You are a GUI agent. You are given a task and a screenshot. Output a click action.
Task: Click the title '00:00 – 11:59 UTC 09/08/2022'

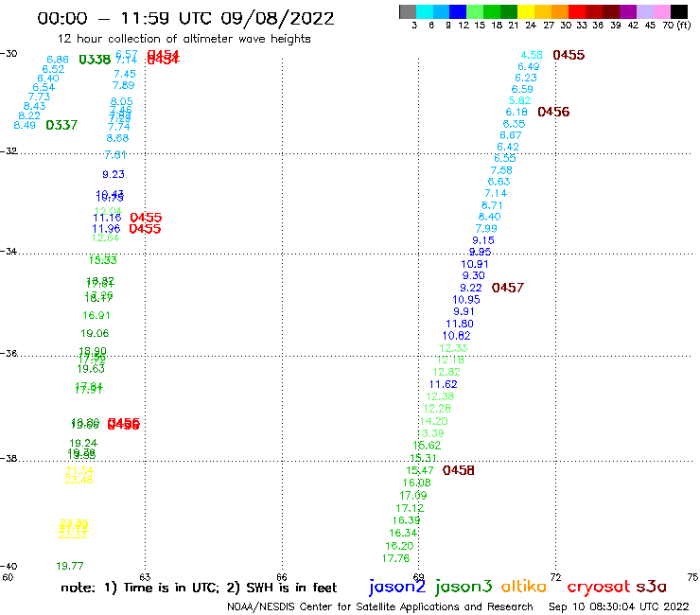pyautogui.click(x=185, y=19)
